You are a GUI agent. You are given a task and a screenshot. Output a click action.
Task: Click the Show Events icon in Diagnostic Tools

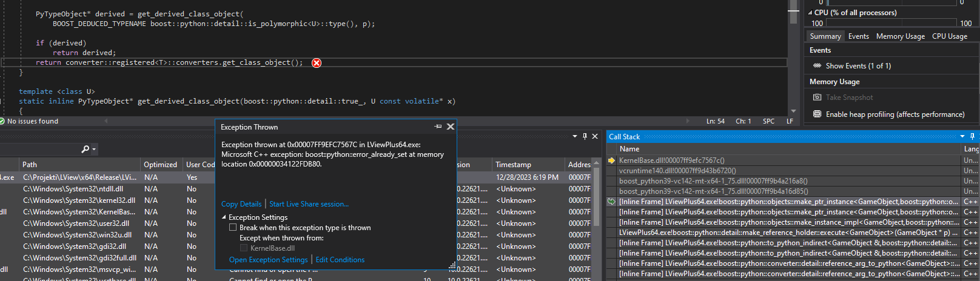tap(817, 65)
